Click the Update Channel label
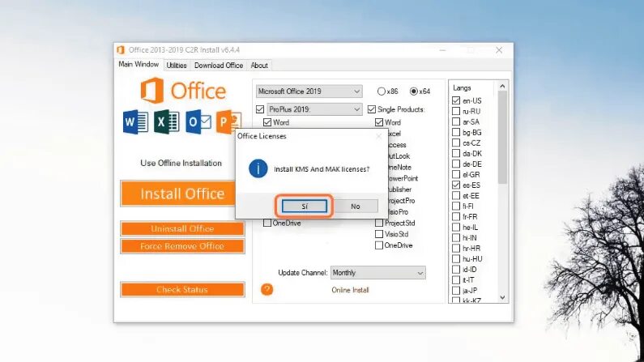This screenshot has height=362, width=644. tap(303, 273)
